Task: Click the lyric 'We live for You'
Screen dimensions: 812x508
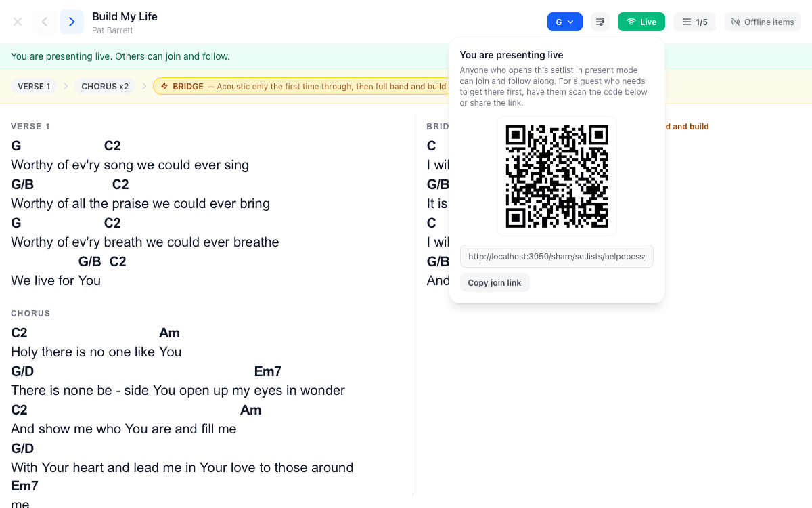Action: (x=55, y=280)
